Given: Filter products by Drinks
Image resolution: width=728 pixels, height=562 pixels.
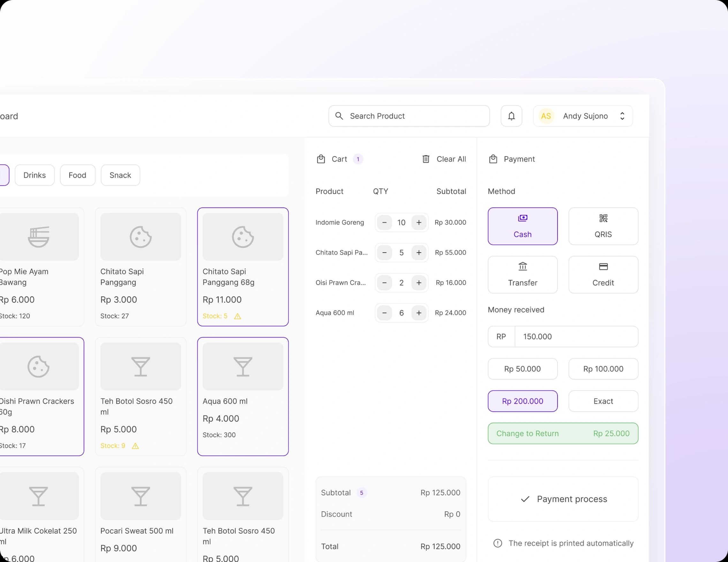Looking at the screenshot, I should point(35,175).
